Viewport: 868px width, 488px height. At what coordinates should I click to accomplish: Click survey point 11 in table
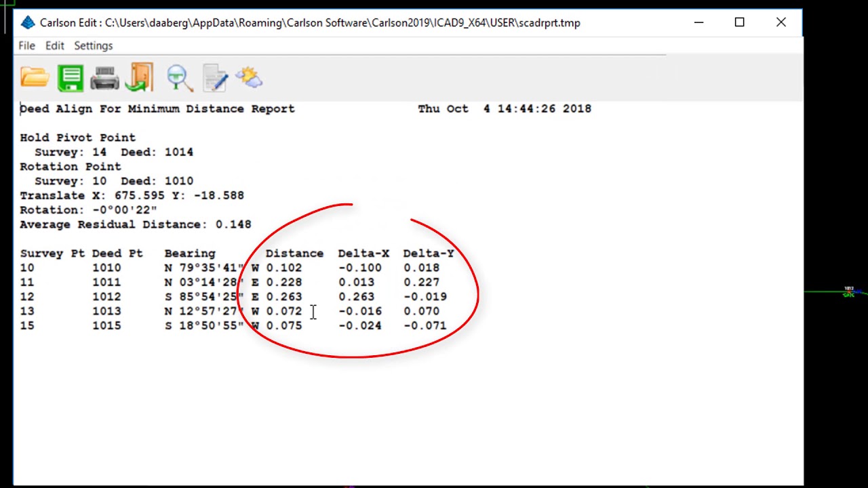(27, 283)
